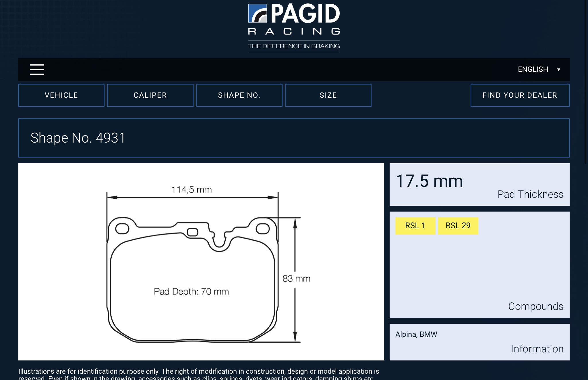Open the ENGLISH language dropdown
588x380 pixels.
pos(539,70)
